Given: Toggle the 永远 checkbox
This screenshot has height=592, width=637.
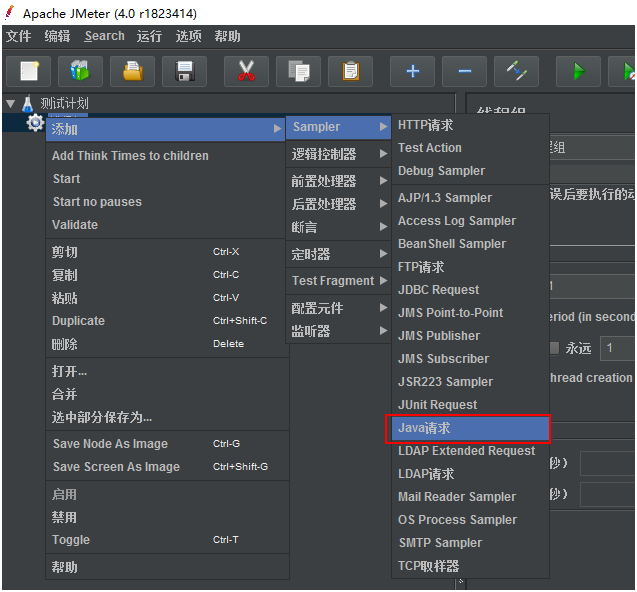Looking at the screenshot, I should (554, 348).
